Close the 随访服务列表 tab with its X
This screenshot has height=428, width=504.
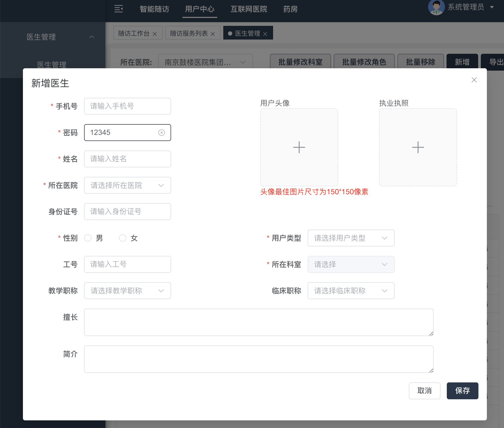tap(213, 34)
